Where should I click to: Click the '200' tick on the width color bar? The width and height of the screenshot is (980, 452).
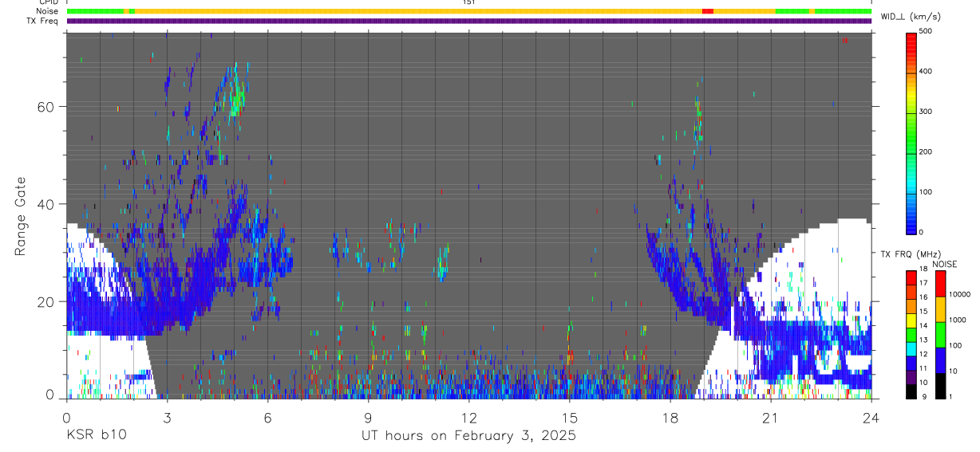click(x=927, y=152)
